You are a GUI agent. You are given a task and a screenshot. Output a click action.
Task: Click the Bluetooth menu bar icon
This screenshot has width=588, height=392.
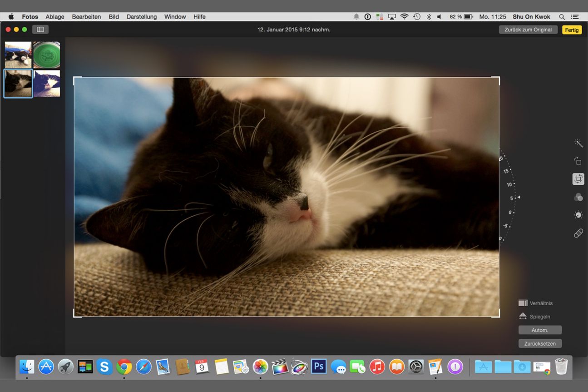(429, 17)
